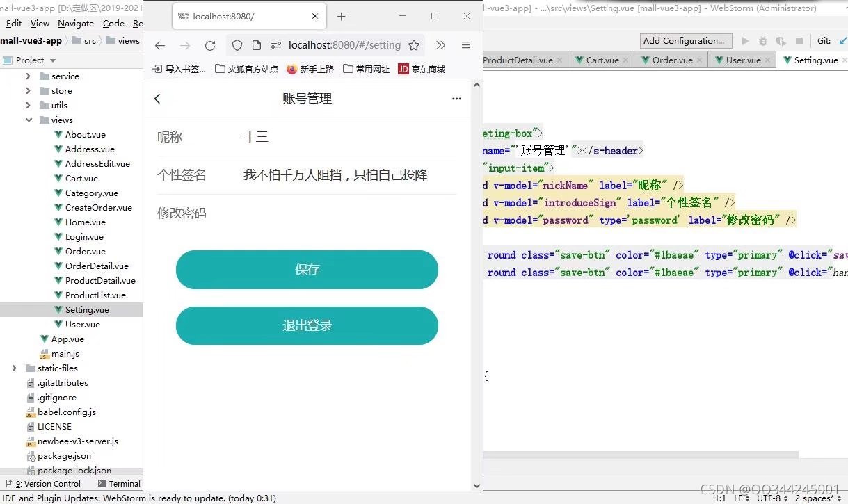Open the Code menu in WebStorm
The image size is (848, 504).
[113, 23]
